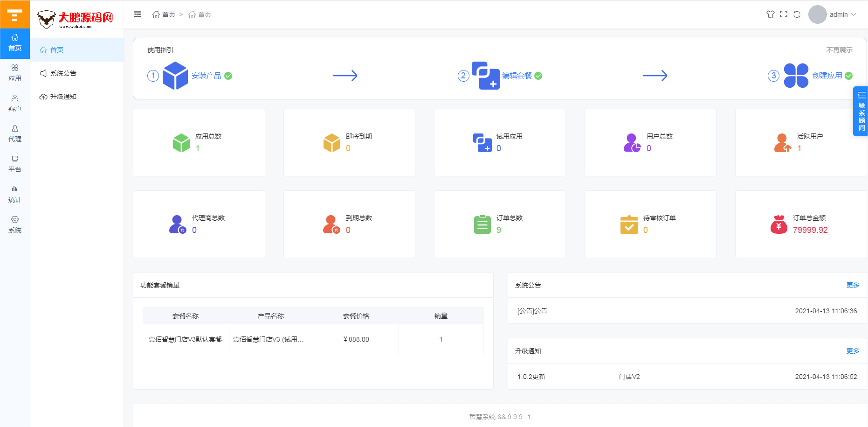Click the admin avatar image
This screenshot has width=868, height=427.
click(817, 14)
